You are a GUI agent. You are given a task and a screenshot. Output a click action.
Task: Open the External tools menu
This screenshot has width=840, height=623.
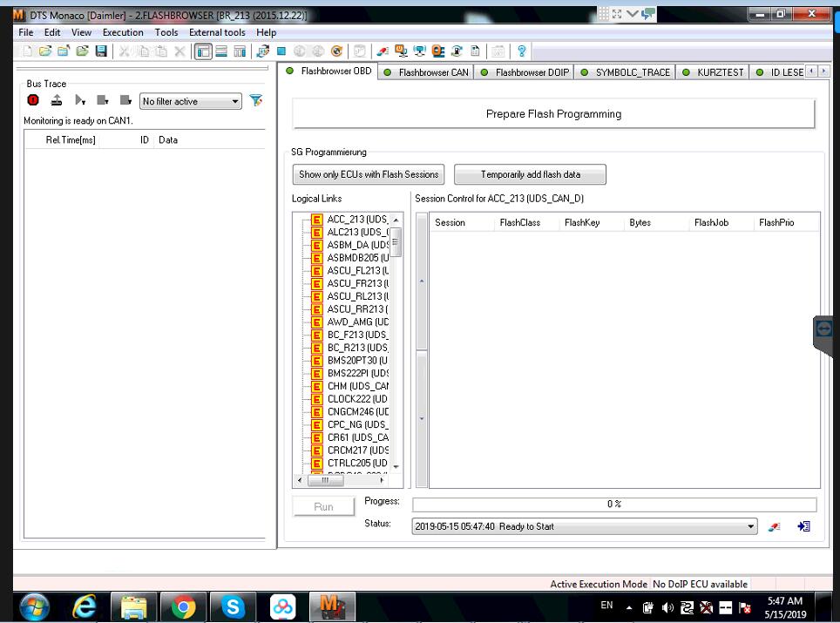click(x=217, y=32)
